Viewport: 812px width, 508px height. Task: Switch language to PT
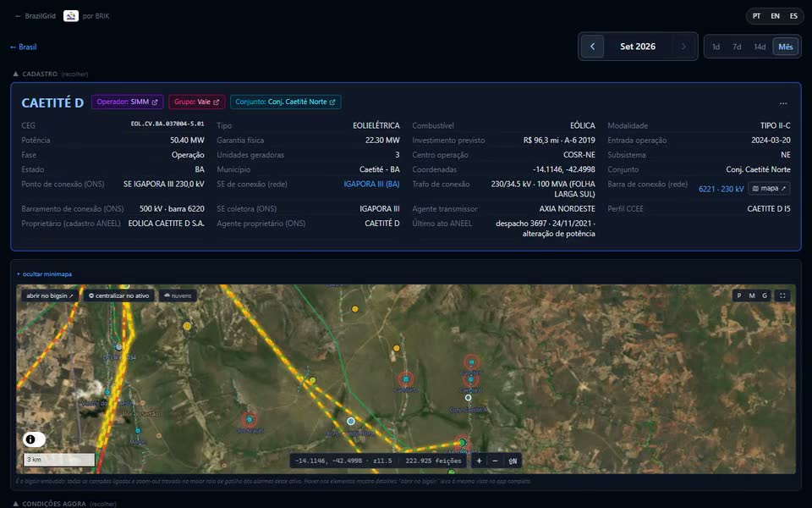click(756, 16)
